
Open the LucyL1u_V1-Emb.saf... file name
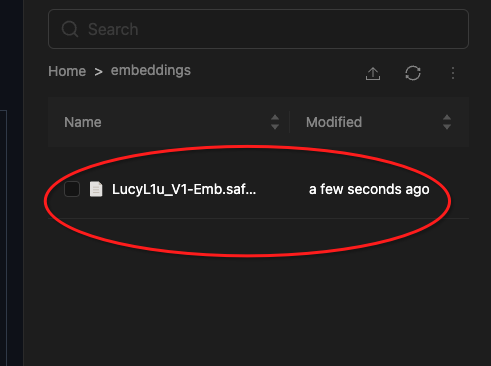pos(184,189)
